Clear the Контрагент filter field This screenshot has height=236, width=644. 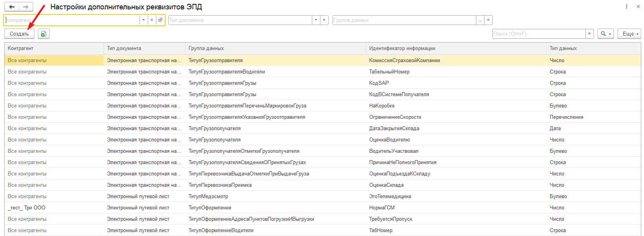[x=152, y=20]
